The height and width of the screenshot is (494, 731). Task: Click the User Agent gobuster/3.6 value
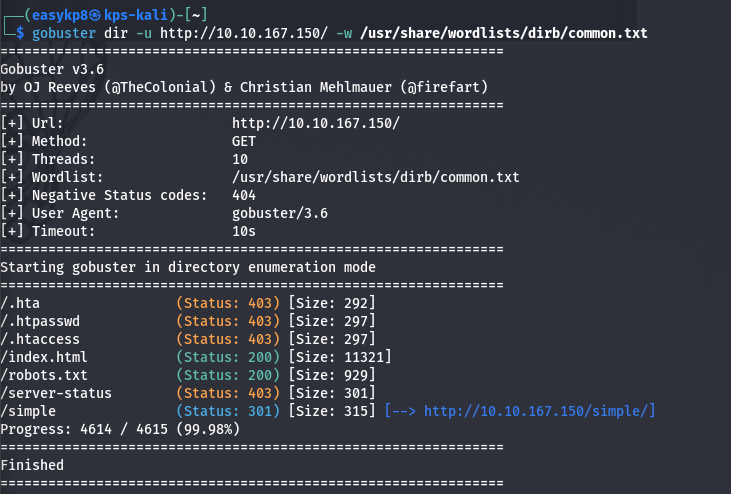tap(280, 213)
